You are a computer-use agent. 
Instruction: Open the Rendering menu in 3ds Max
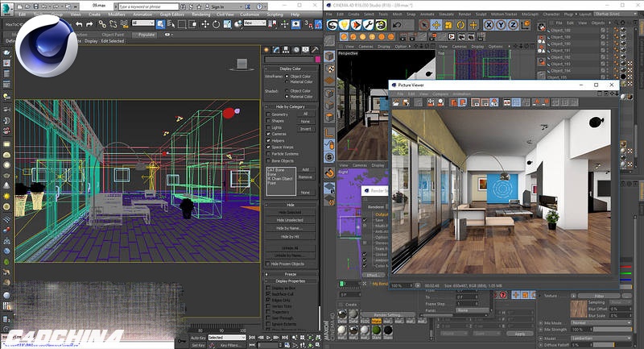click(x=200, y=15)
